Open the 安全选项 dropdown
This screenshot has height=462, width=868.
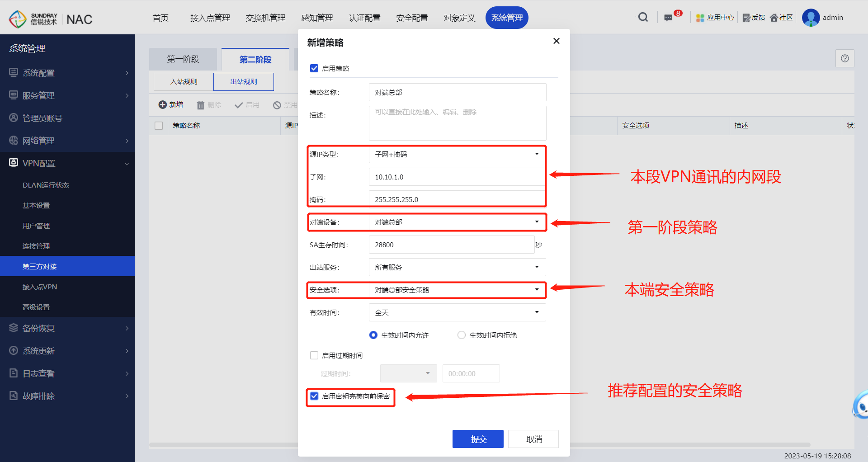[x=457, y=290]
